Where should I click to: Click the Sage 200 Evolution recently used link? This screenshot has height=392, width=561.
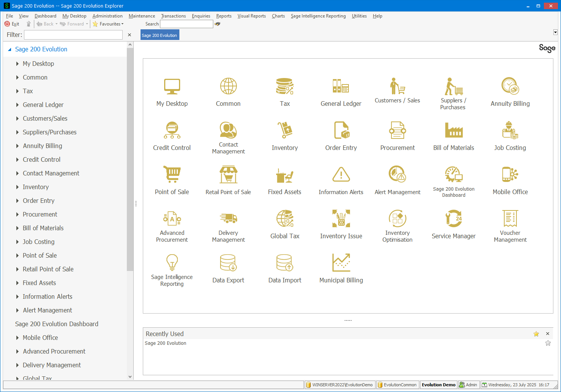point(165,343)
